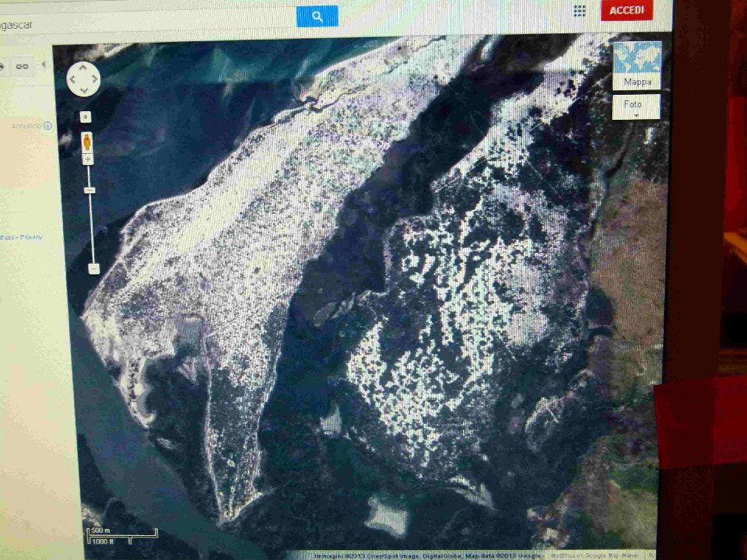Switch to the Mappa map view

637,65
